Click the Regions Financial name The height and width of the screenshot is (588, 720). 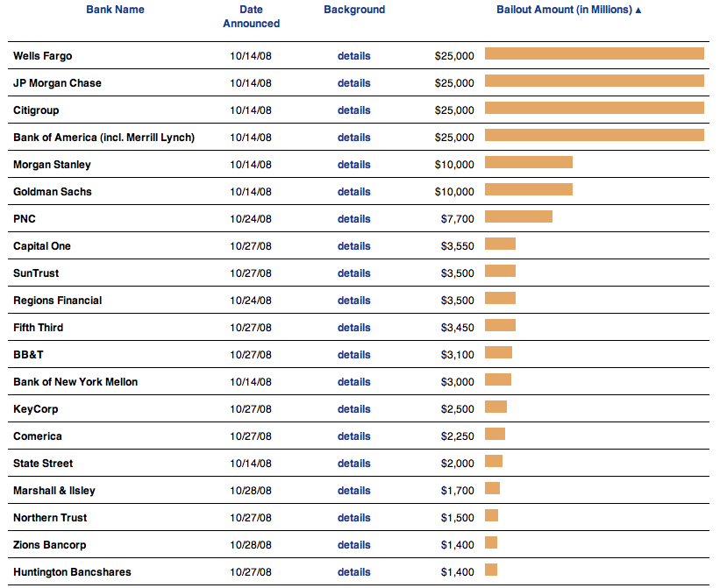click(57, 301)
